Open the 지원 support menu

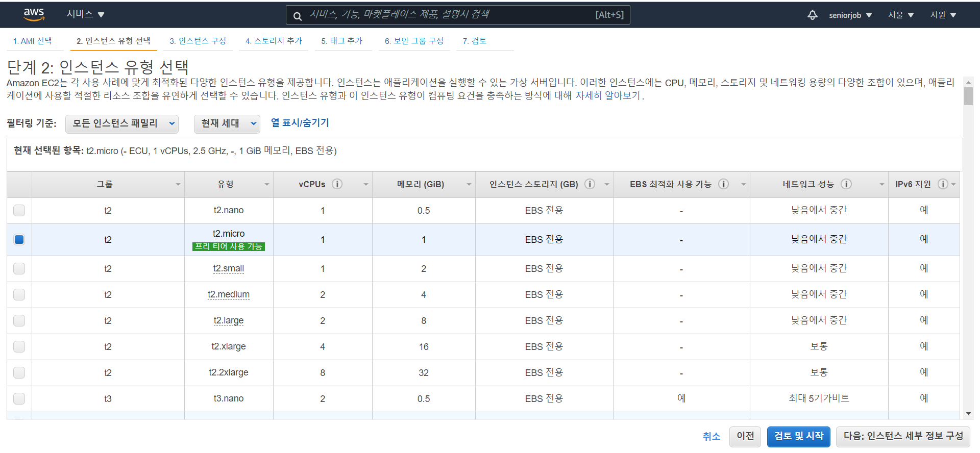coord(943,15)
